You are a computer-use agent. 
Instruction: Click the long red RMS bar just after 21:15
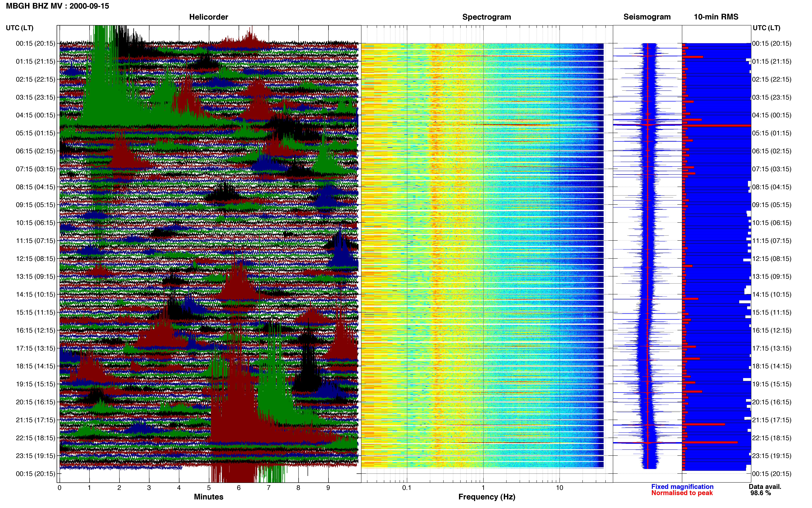coord(704,424)
